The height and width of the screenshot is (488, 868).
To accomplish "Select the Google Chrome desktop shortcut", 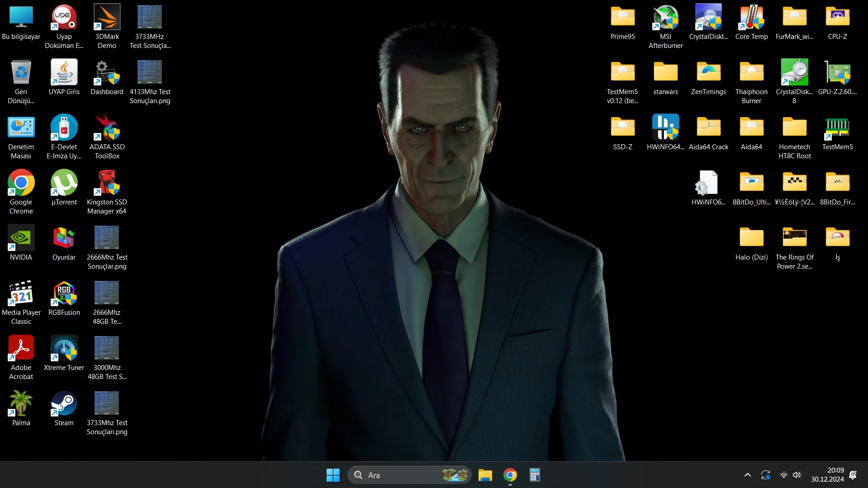I will pyautogui.click(x=21, y=193).
